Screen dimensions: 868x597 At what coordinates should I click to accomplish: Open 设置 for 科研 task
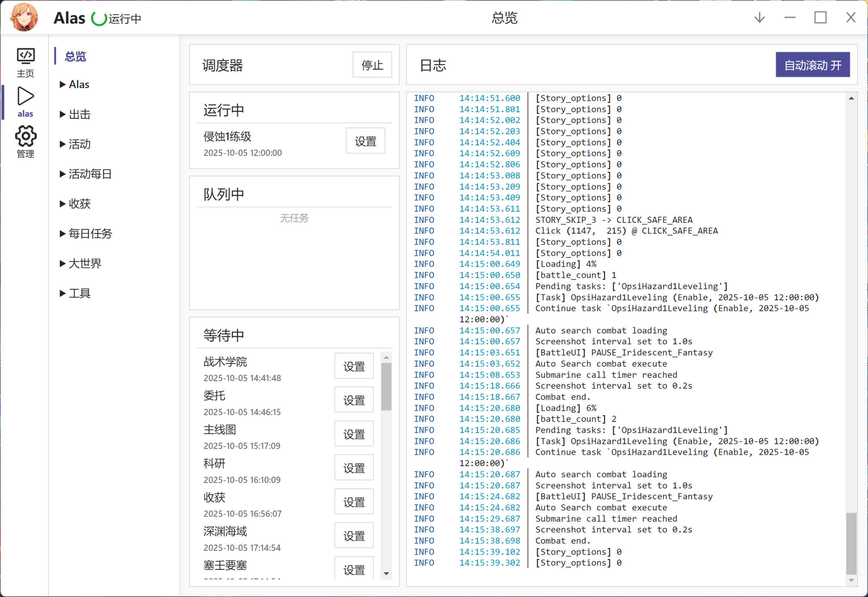(x=354, y=468)
